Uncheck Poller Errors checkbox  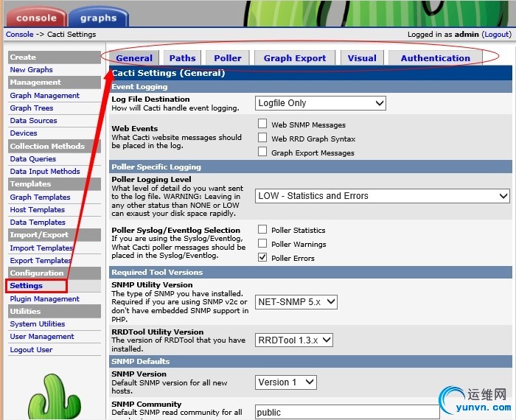[x=262, y=257]
